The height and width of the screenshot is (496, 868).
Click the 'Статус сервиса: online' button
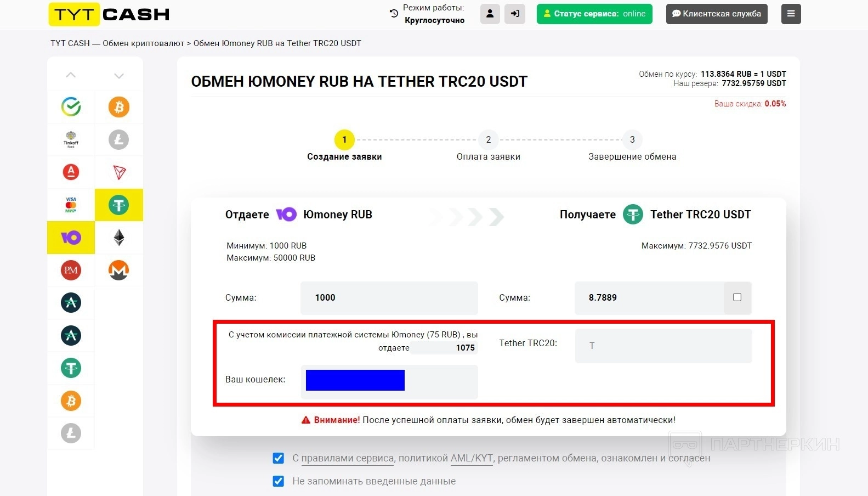[594, 14]
